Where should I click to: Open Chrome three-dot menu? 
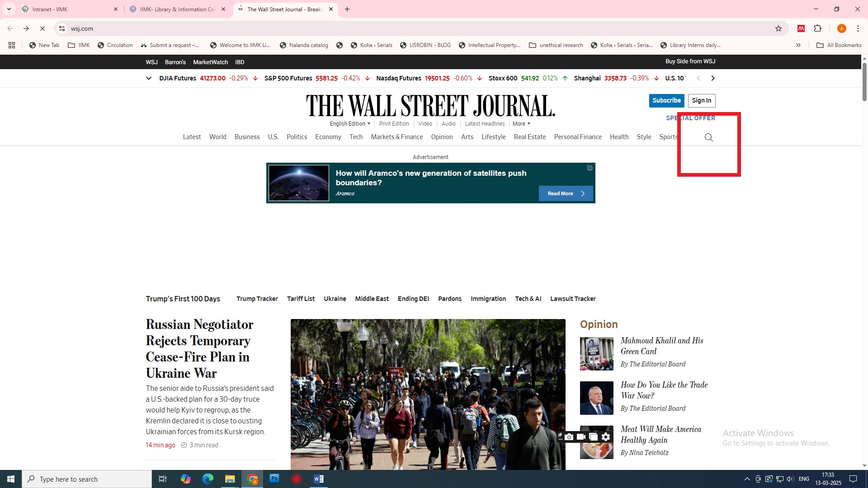[858, 28]
